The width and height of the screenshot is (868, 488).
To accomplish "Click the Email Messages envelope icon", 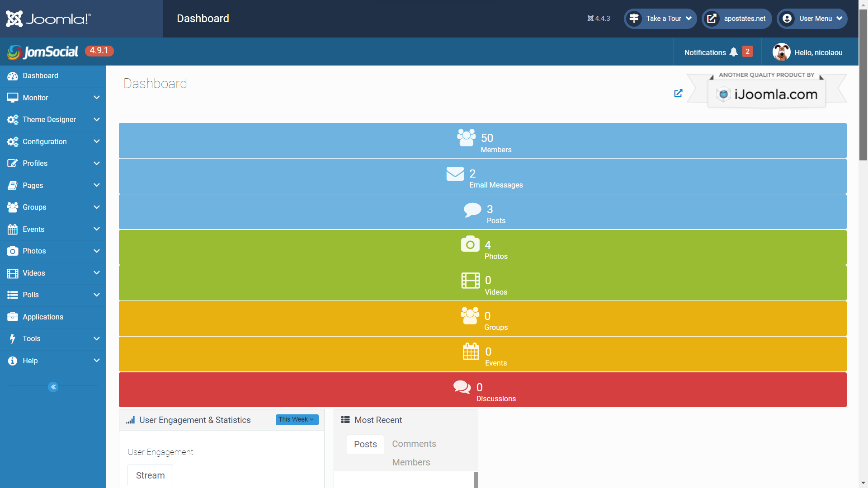I will tap(455, 174).
